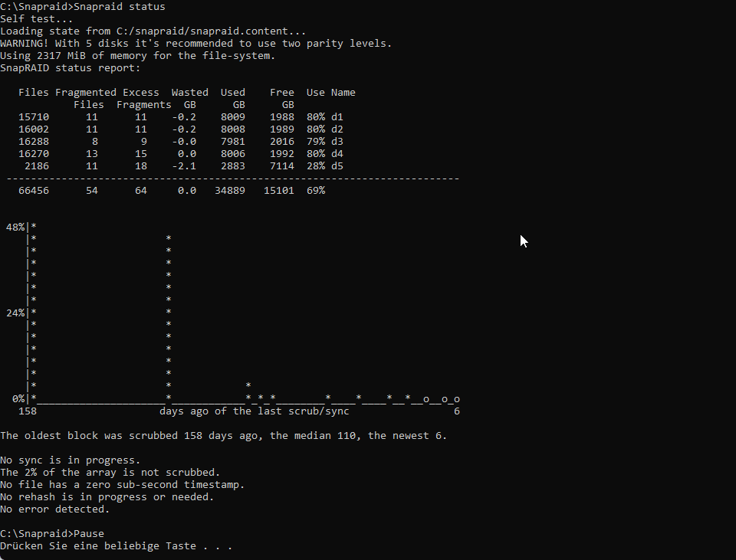
Task: Click the 'SnapRAID status report:' heading
Action: (71, 68)
